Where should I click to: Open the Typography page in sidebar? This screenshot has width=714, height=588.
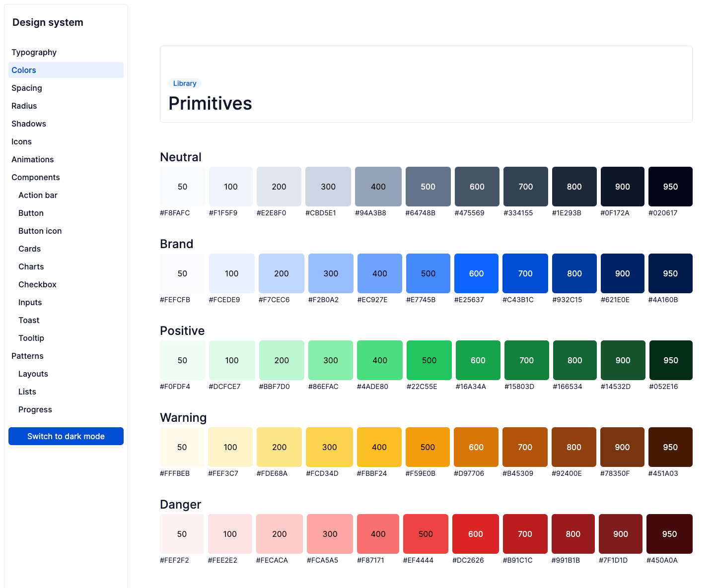[34, 52]
